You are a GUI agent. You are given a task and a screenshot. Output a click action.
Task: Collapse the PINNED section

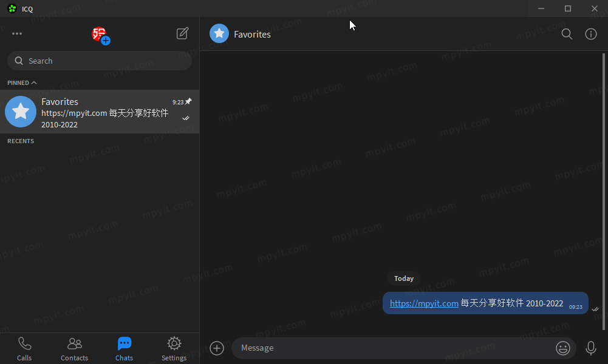pyautogui.click(x=22, y=83)
